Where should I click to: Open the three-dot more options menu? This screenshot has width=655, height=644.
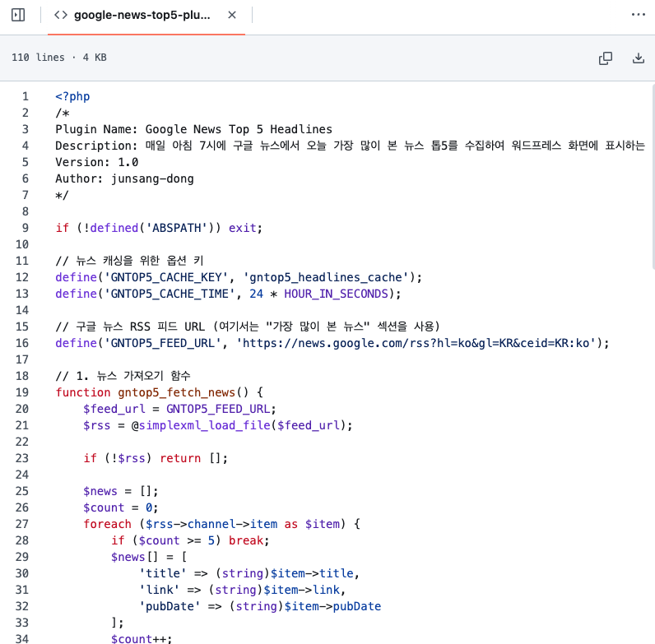639,15
